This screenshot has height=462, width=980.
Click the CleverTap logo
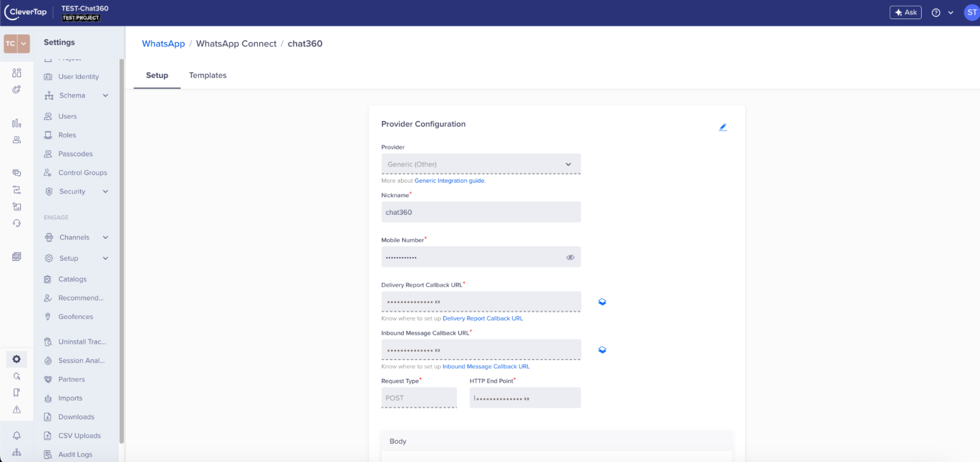pyautogui.click(x=26, y=12)
